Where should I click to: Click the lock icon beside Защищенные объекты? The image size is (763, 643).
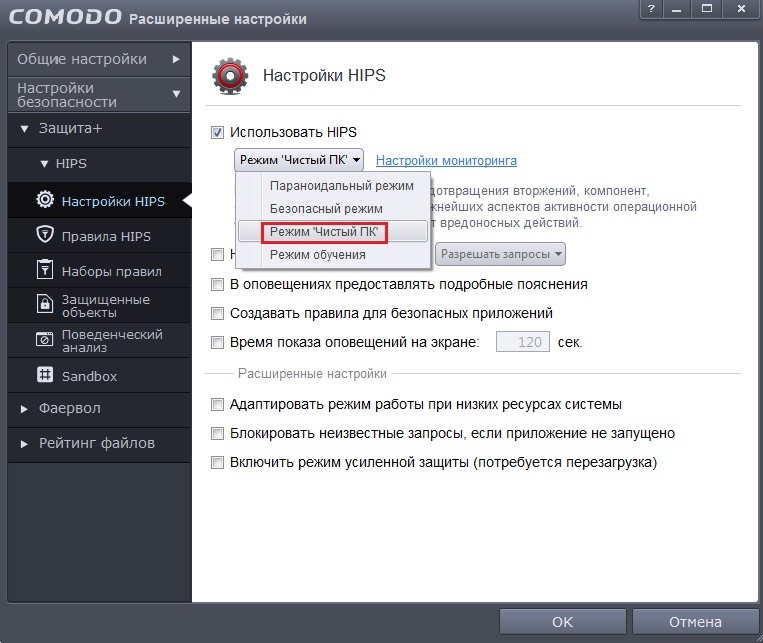coord(45,304)
